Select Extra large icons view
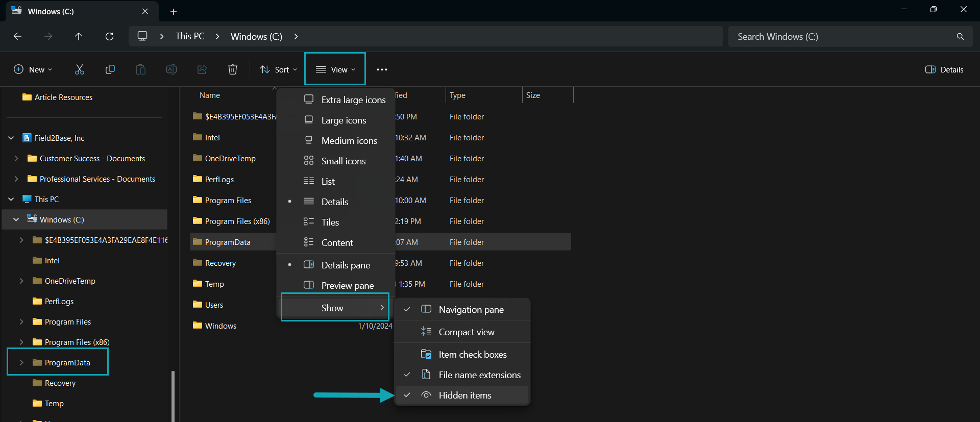 (x=336, y=100)
